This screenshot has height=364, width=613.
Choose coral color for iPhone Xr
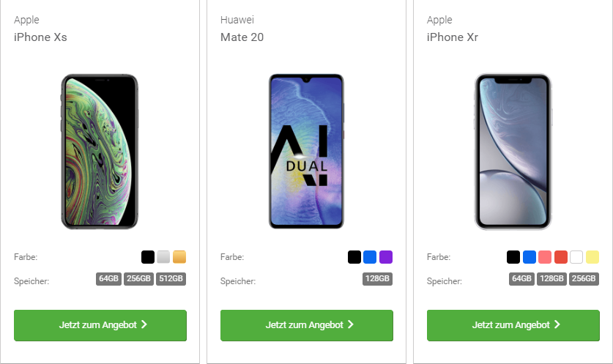tap(545, 257)
